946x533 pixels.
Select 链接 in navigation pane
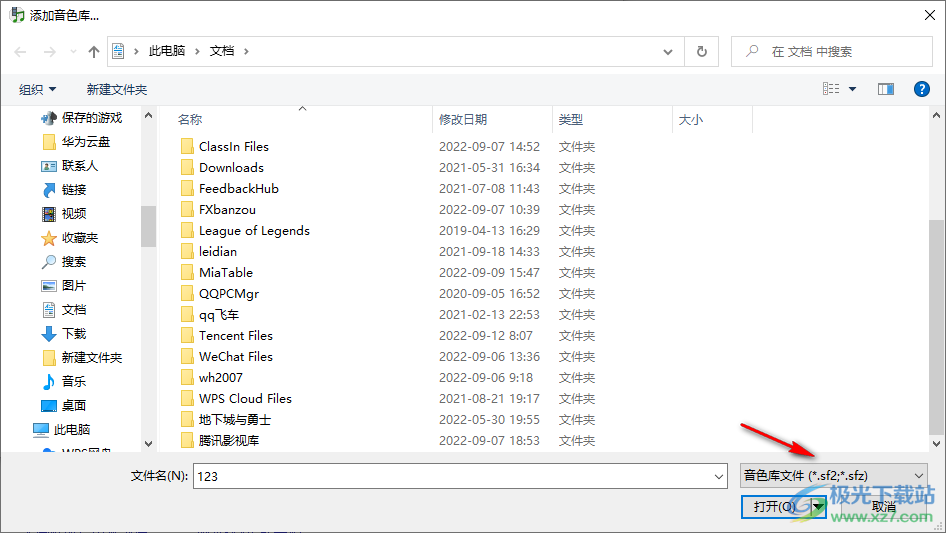click(x=65, y=190)
